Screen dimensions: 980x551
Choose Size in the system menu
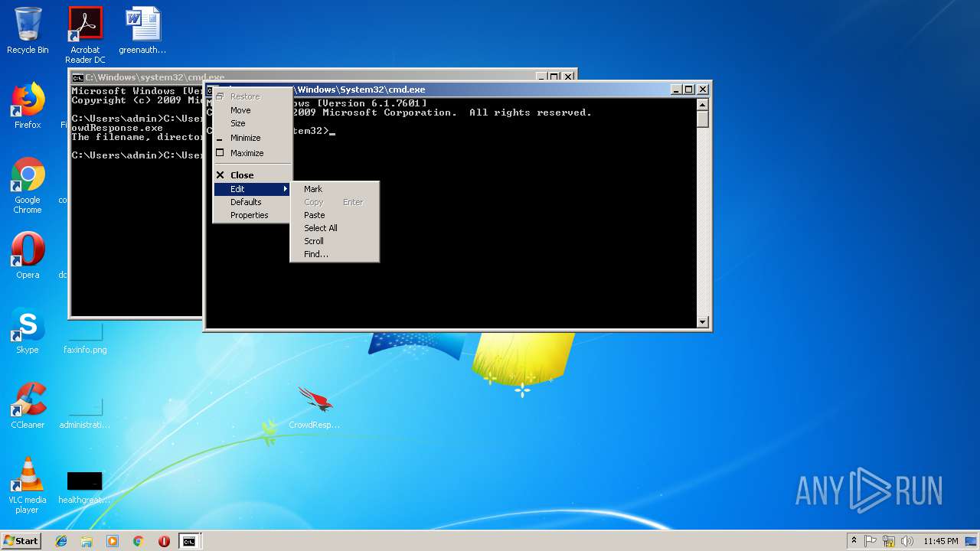tap(252, 123)
